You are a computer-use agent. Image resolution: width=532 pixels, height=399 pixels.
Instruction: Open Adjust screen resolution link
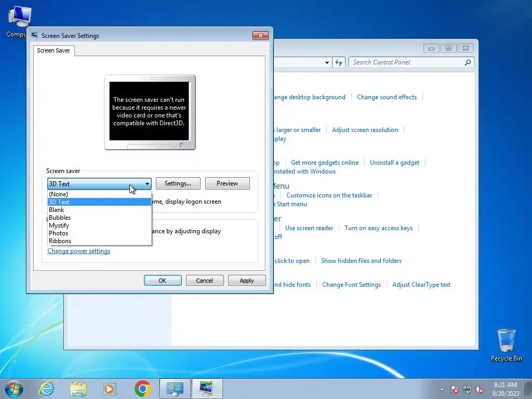(x=365, y=129)
